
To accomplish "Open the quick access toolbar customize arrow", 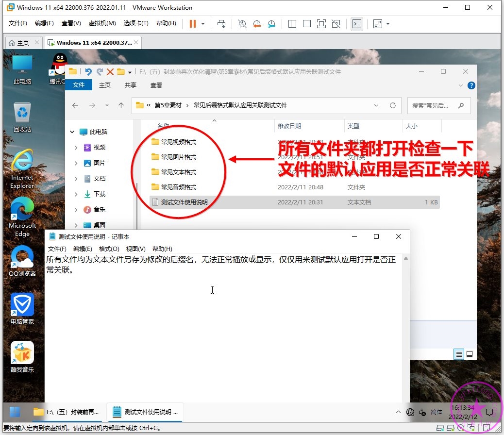I will click(130, 72).
